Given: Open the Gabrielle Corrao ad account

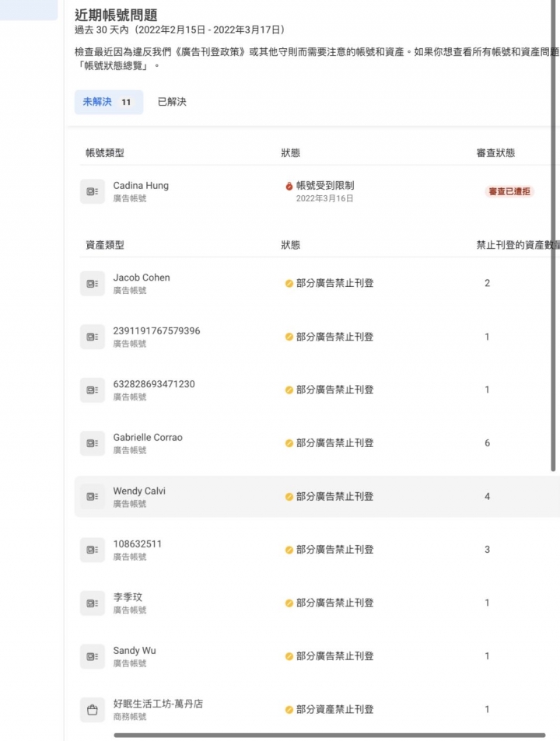Looking at the screenshot, I should (148, 438).
